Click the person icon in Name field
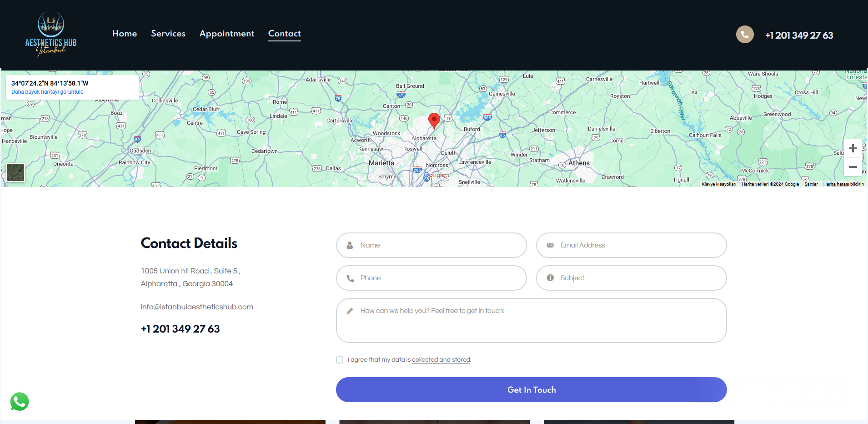868x424 pixels. [350, 245]
